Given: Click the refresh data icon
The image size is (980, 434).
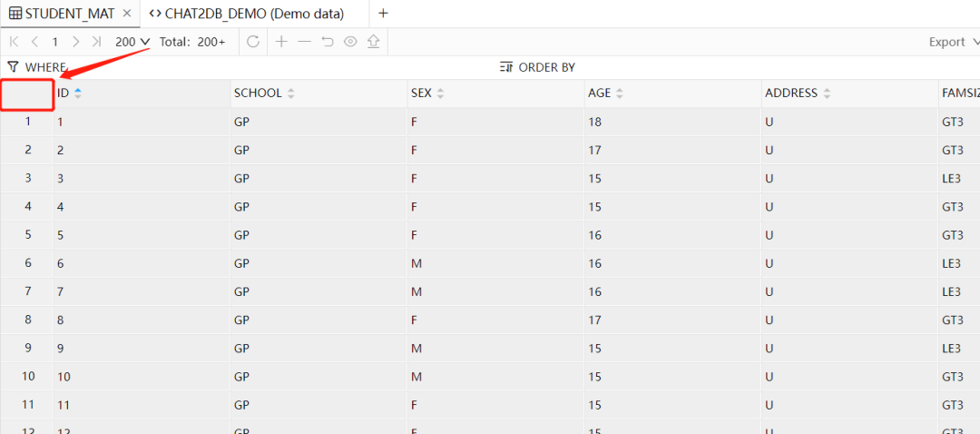Looking at the screenshot, I should pos(253,42).
